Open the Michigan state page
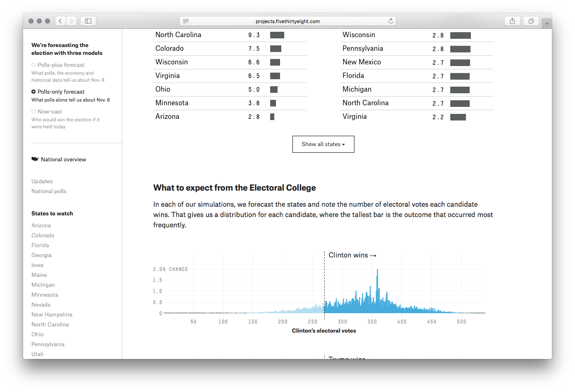 coord(43,285)
